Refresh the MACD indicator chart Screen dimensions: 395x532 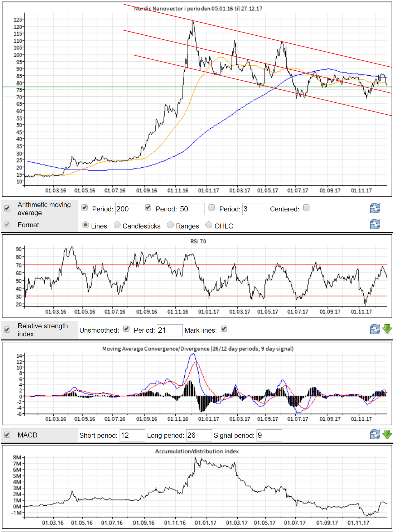[x=375, y=435]
